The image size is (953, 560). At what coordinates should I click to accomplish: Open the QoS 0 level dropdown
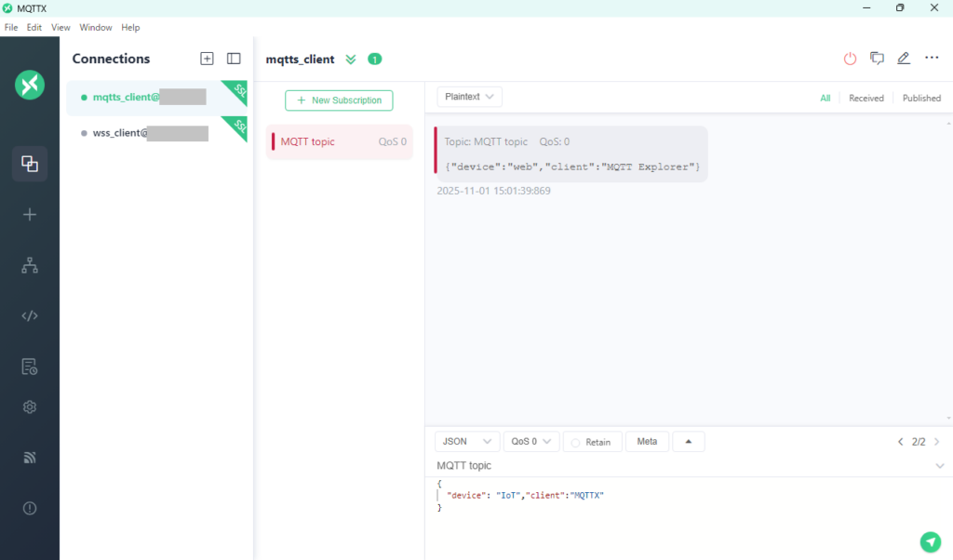(x=530, y=442)
